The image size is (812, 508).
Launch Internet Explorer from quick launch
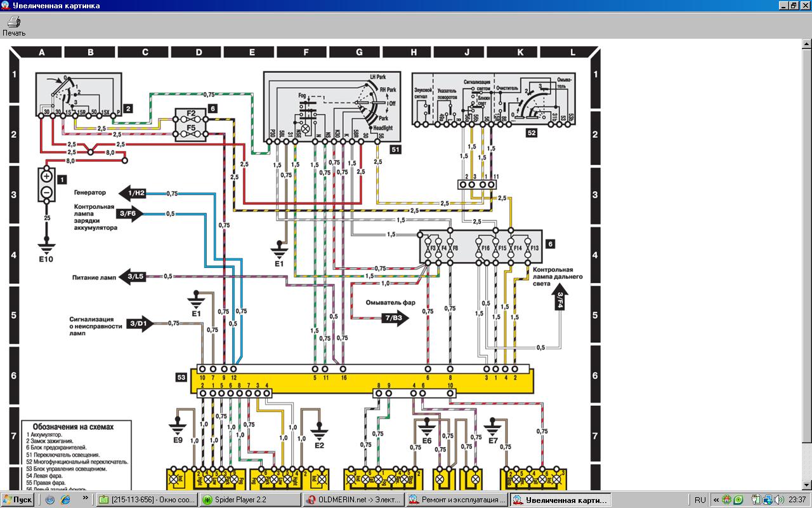point(65,500)
